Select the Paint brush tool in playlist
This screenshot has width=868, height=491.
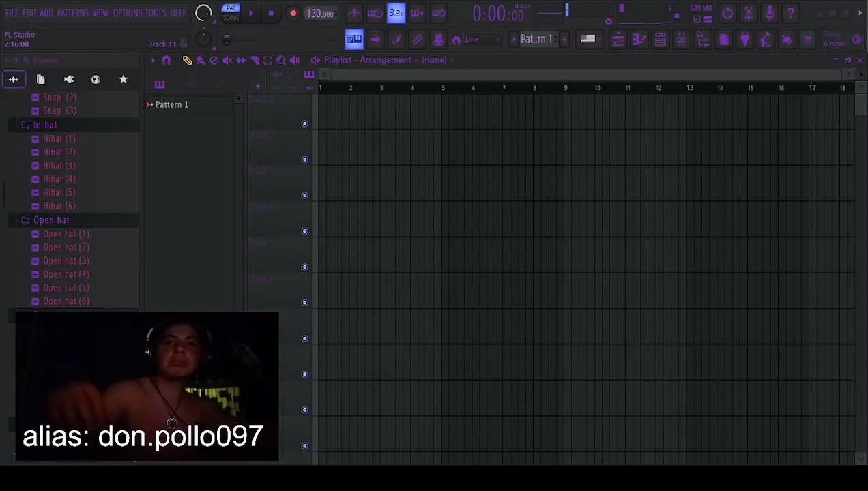201,60
